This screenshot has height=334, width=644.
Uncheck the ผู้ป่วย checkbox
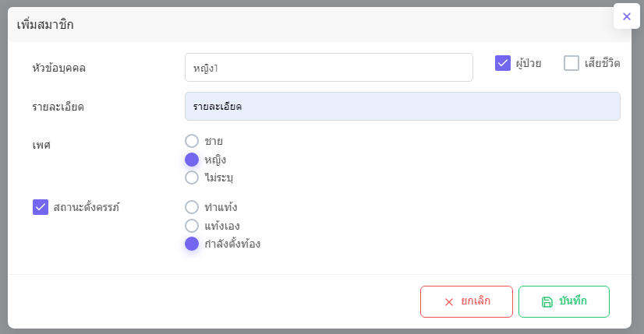click(503, 63)
